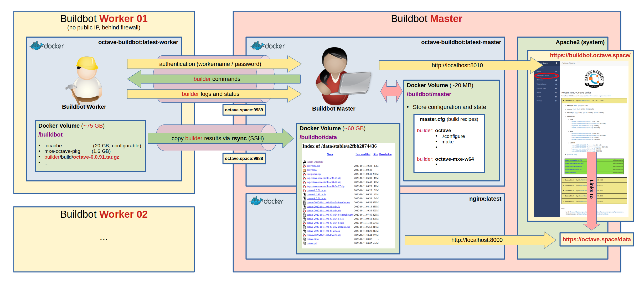Click the back-arrow icon beside Parent Directory

click(x=304, y=162)
